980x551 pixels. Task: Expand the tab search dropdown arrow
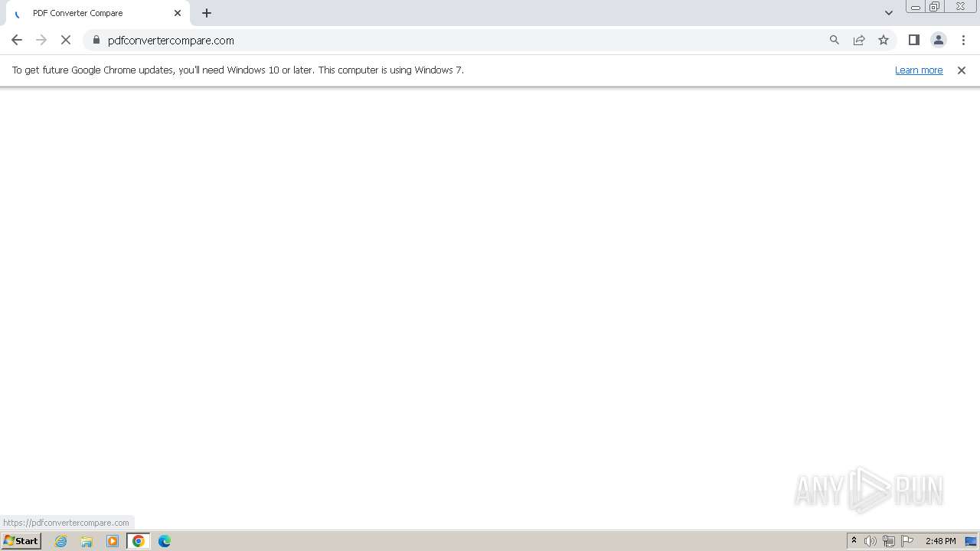point(889,13)
